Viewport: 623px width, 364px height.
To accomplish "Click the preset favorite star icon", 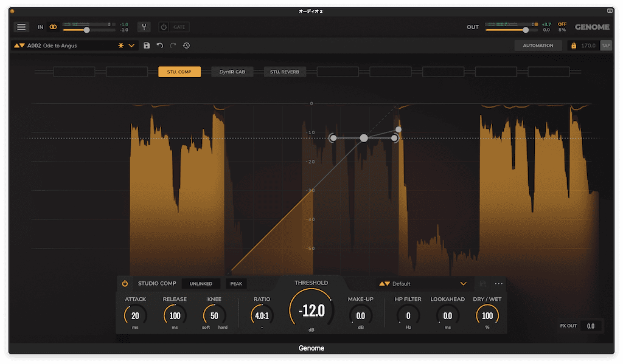I will [x=121, y=46].
